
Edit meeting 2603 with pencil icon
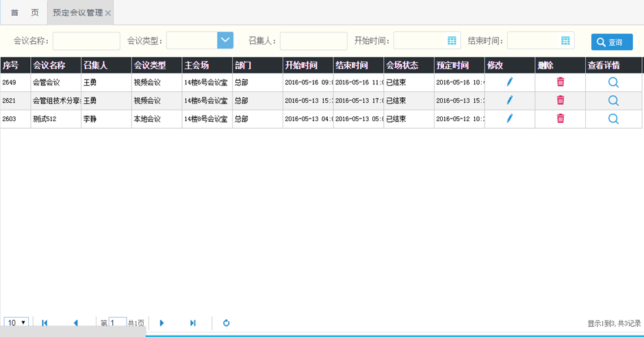pyautogui.click(x=509, y=118)
